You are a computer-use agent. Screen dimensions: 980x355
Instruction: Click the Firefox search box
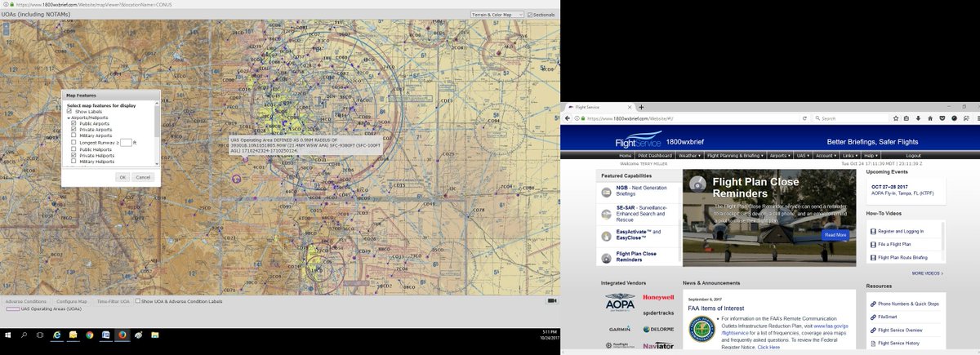point(851,118)
